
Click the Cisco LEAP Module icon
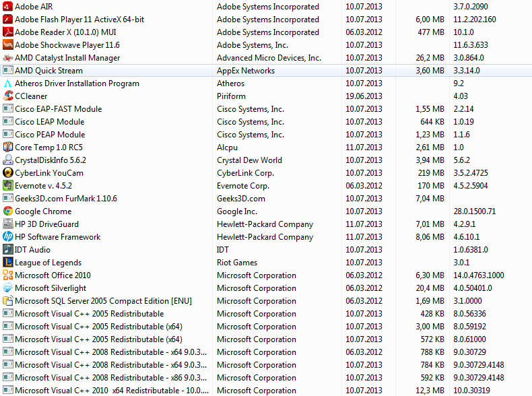[8, 122]
